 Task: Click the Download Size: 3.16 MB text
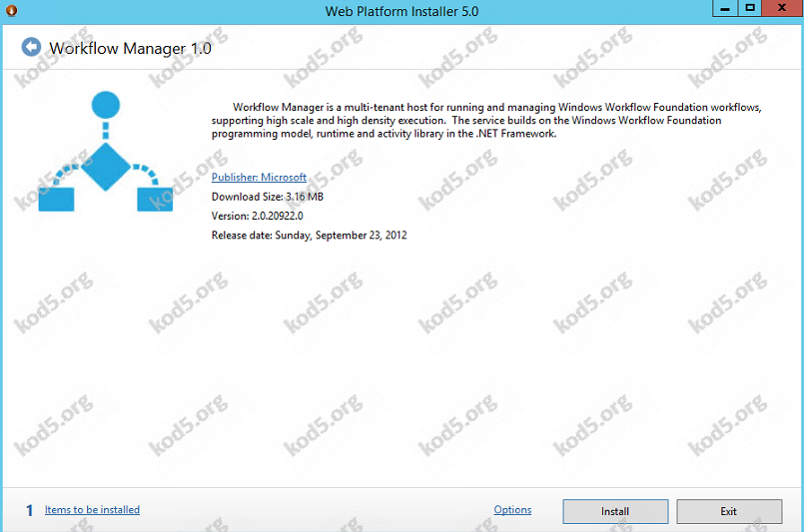[267, 197]
